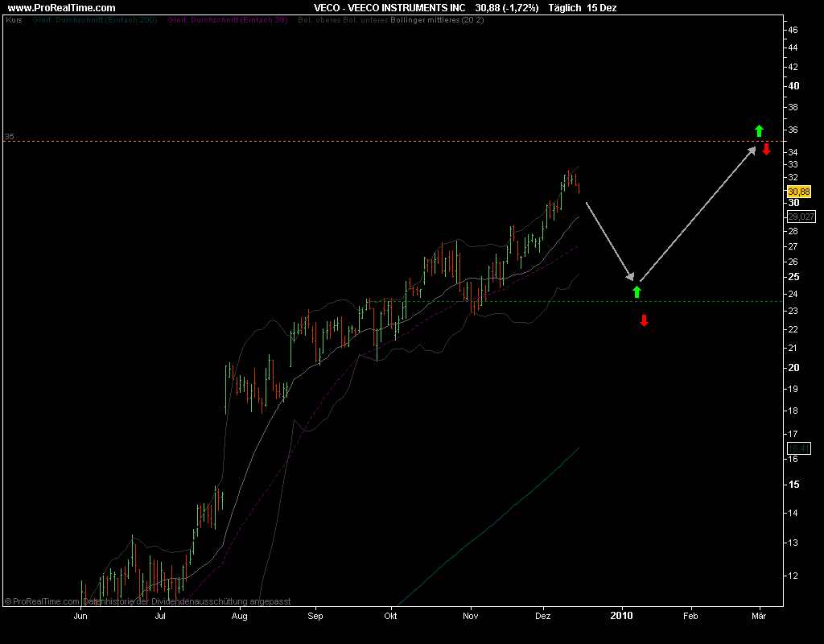824x644 pixels.
Task: Toggle the Kurs legend entry
Action: pyautogui.click(x=14, y=19)
